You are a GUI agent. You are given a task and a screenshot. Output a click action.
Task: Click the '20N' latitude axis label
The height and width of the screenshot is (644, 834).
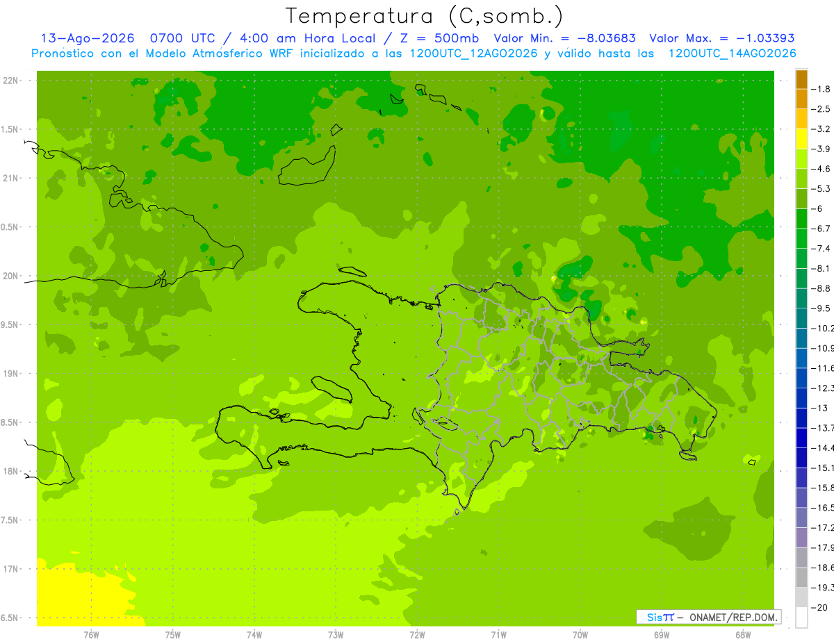11,276
